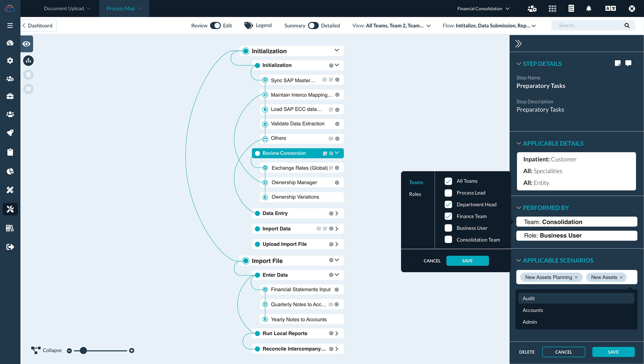Click the notification bell icon
This screenshot has height=364, width=644.
click(x=589, y=9)
